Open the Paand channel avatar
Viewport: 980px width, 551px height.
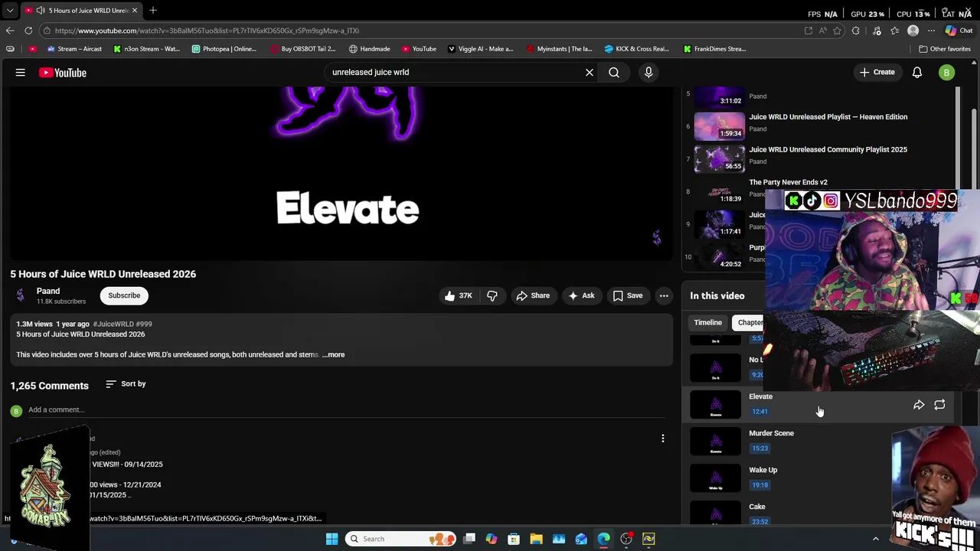click(21, 295)
